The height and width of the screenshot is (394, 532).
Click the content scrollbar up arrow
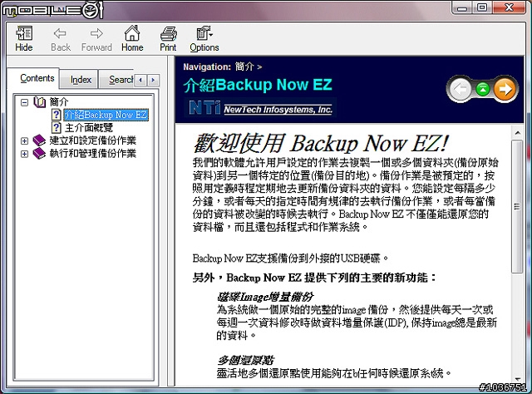coord(517,133)
